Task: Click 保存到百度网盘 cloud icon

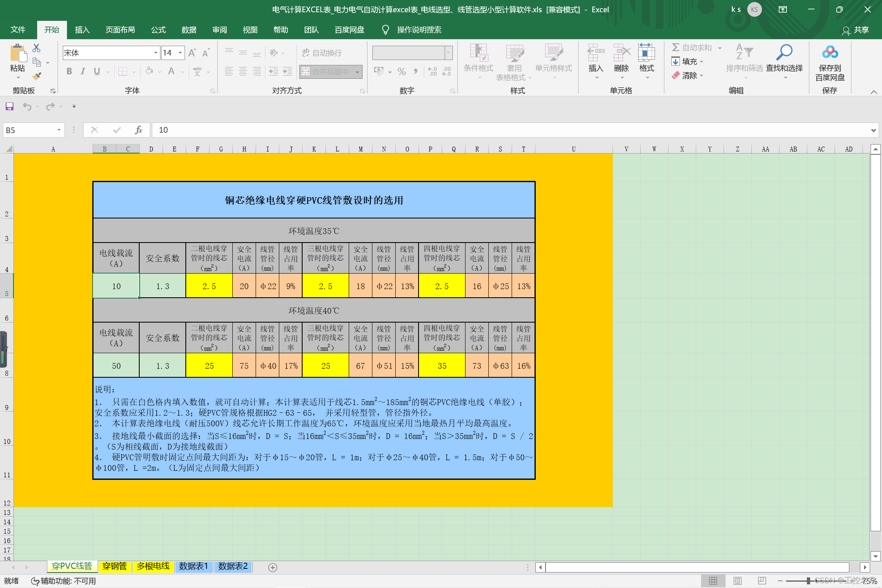Action: [x=830, y=53]
